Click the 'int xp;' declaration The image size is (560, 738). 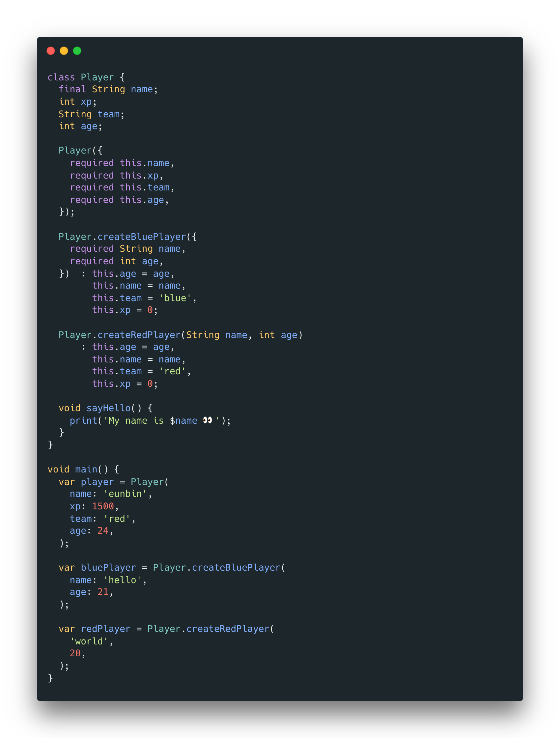[78, 102]
